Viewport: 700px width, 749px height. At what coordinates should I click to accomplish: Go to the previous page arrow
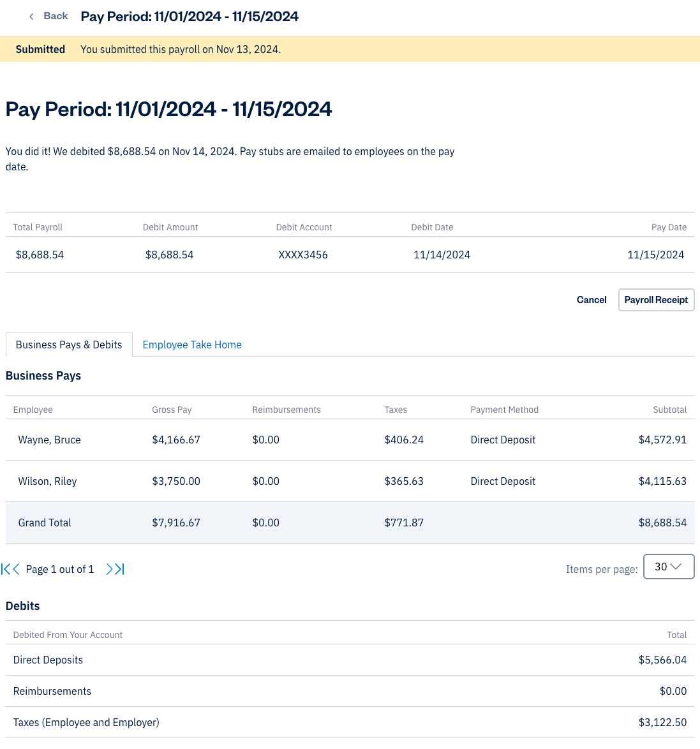16,569
